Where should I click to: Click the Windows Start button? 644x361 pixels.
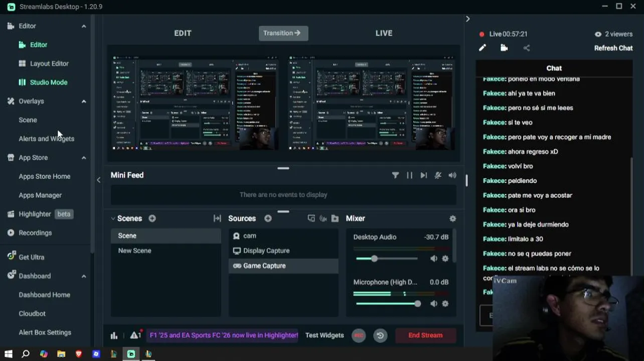[x=8, y=354]
